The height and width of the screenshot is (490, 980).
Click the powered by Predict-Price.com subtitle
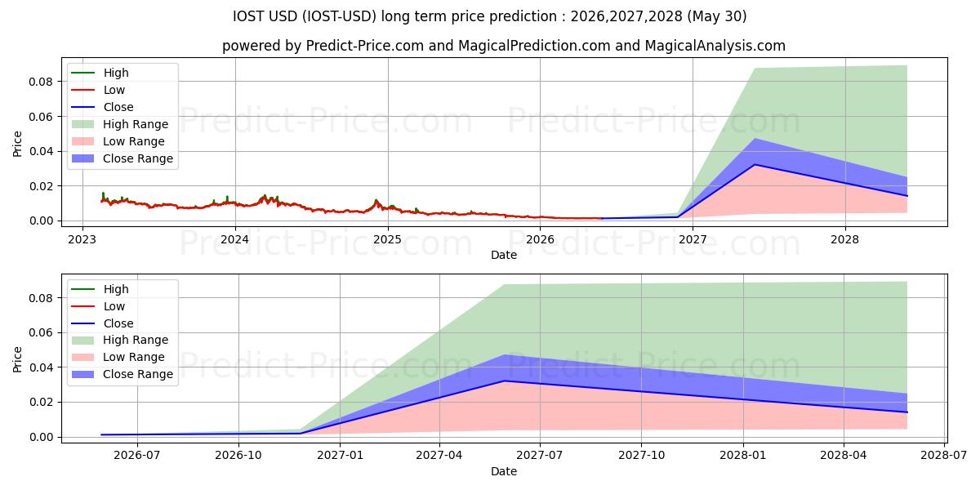point(504,46)
